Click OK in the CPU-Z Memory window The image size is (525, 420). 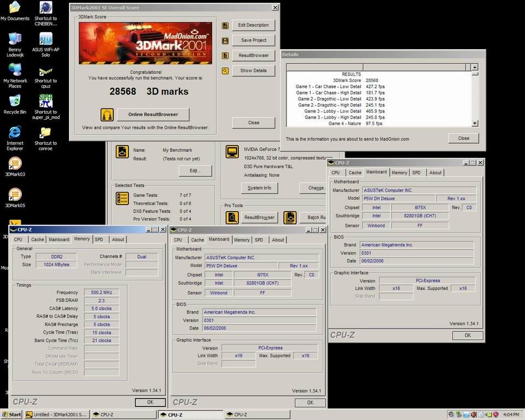click(150, 402)
